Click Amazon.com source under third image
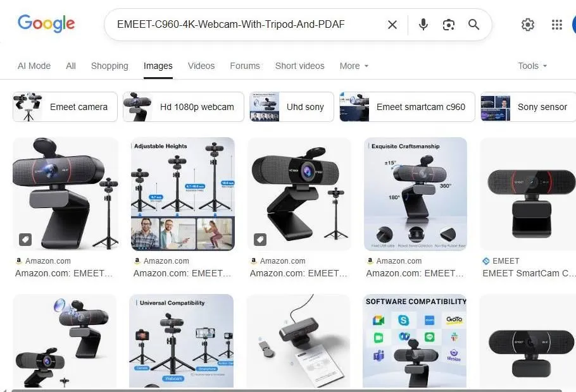Screen dimensions: 576x392 [x=282, y=261]
